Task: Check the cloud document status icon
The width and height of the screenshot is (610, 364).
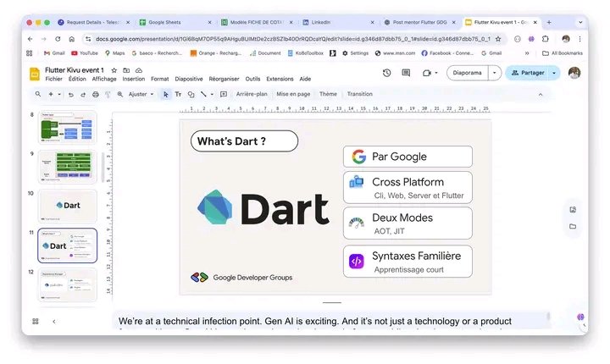Action: [x=139, y=70]
